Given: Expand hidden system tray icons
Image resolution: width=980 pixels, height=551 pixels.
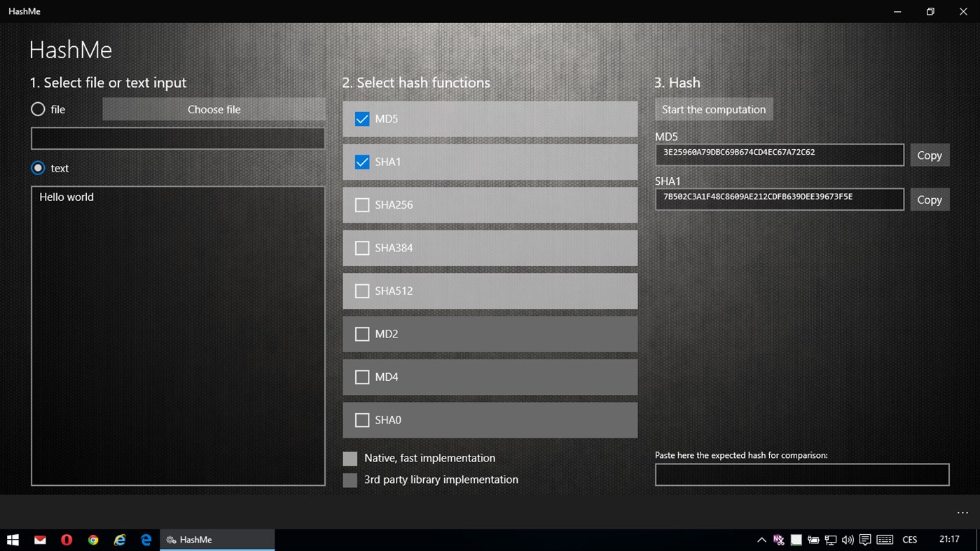Looking at the screenshot, I should 761,540.
